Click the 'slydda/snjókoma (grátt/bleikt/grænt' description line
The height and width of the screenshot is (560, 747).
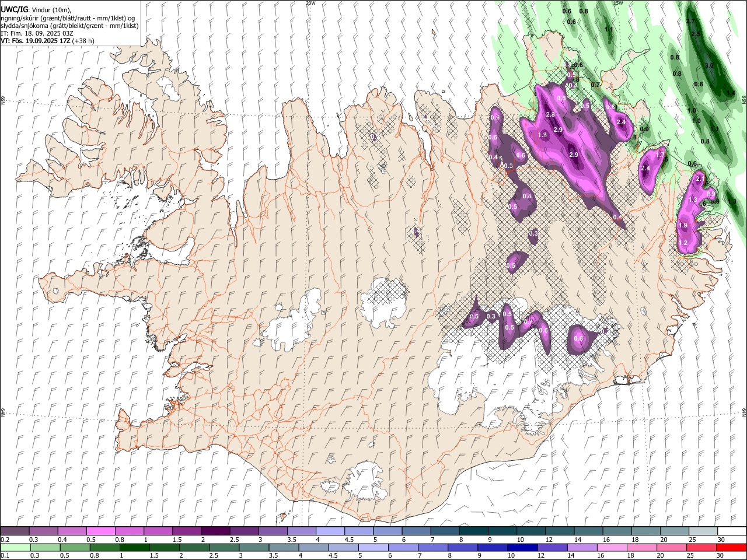coord(69,26)
